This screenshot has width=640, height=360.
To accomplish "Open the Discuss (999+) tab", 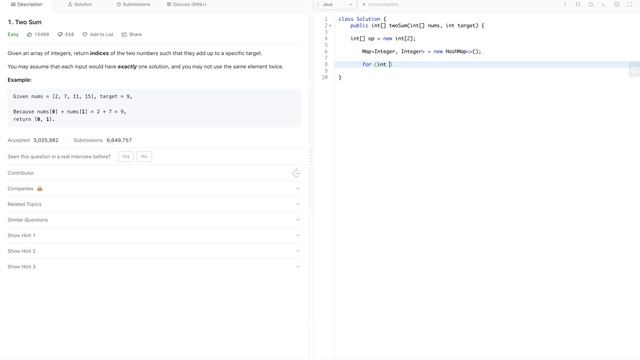I will tap(187, 4).
